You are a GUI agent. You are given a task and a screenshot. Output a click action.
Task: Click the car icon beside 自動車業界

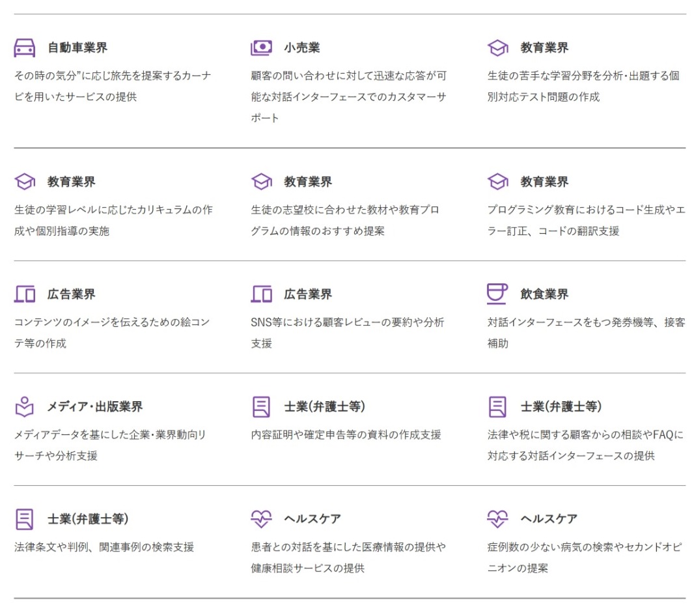tap(25, 48)
